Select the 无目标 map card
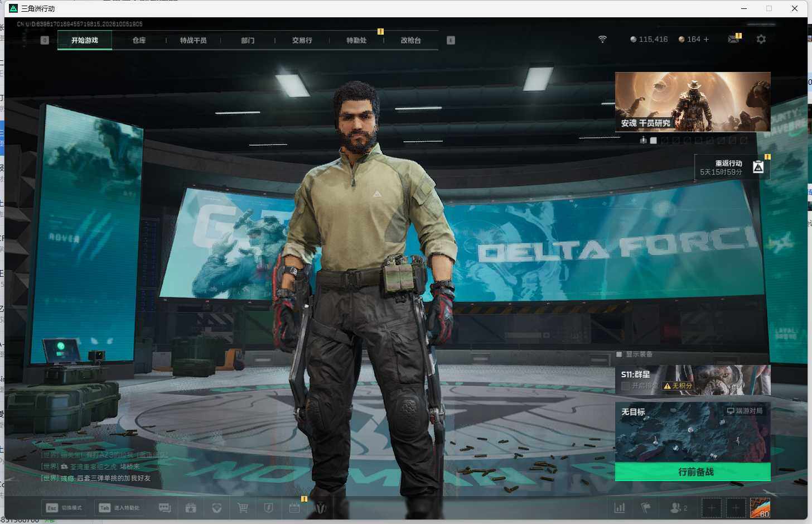This screenshot has width=812, height=524. 693,432
